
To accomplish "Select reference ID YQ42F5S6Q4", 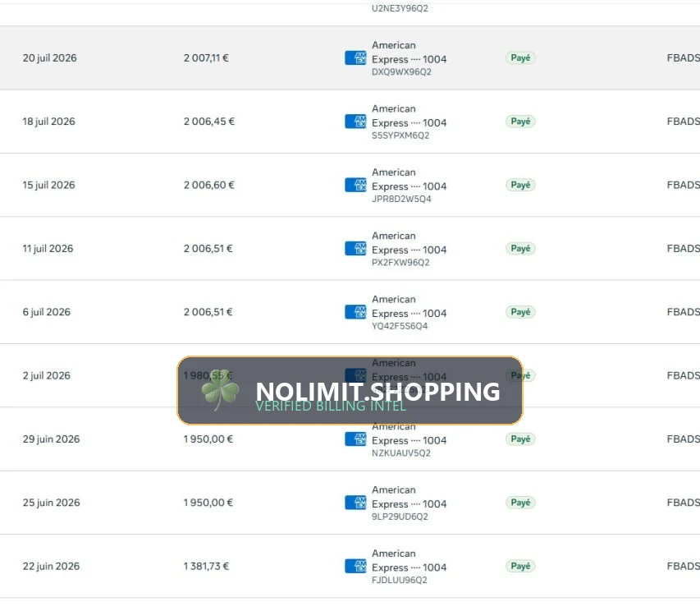I will 400,325.
